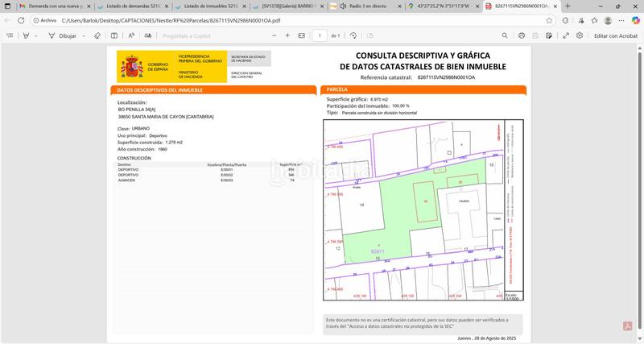Select the Erase tool
644x344 pixels.
point(97,35)
